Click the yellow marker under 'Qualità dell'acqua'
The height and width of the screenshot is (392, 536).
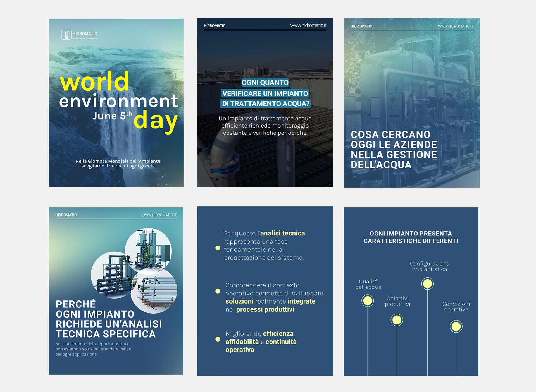click(x=368, y=301)
